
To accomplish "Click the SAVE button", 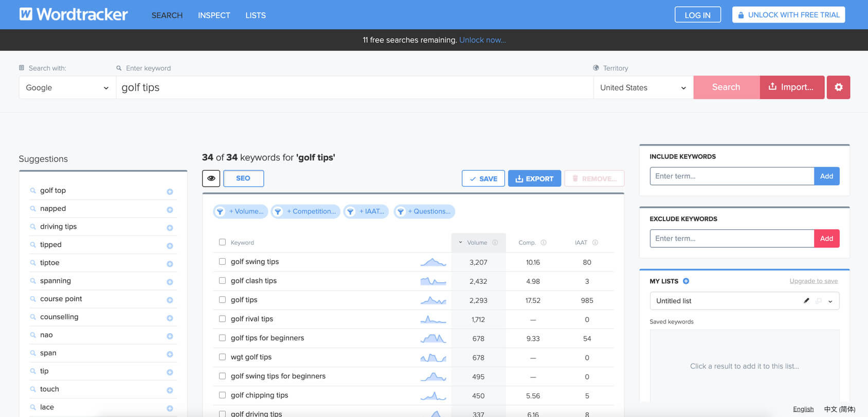I will (483, 178).
